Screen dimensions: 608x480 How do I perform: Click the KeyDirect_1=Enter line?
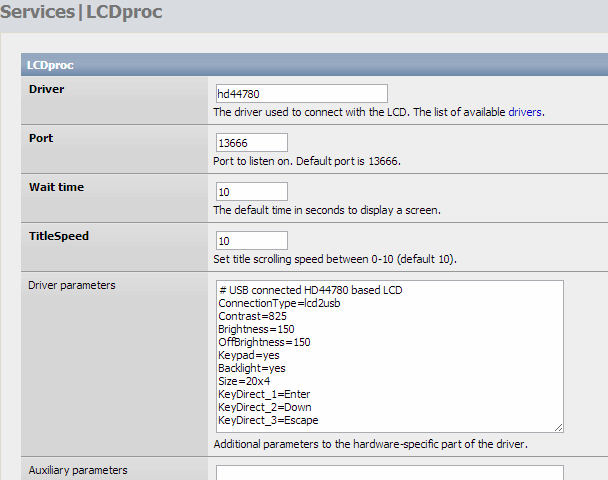264,394
